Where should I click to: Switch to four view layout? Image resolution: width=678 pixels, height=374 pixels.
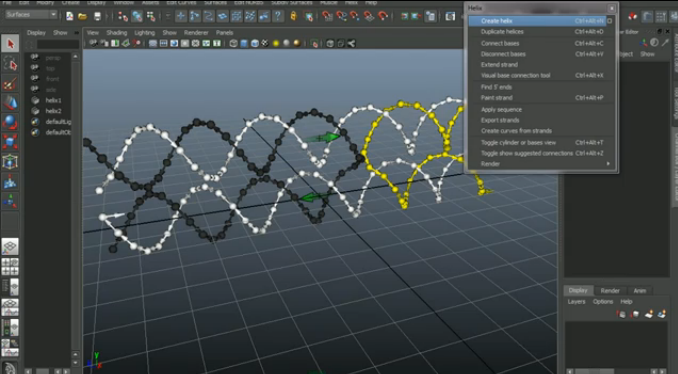(10, 266)
